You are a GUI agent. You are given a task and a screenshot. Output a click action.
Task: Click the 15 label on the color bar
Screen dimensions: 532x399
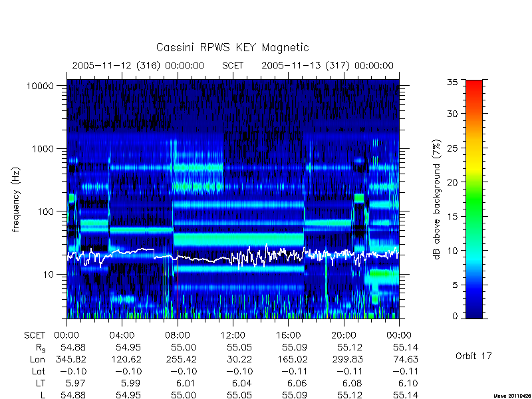pos(452,217)
